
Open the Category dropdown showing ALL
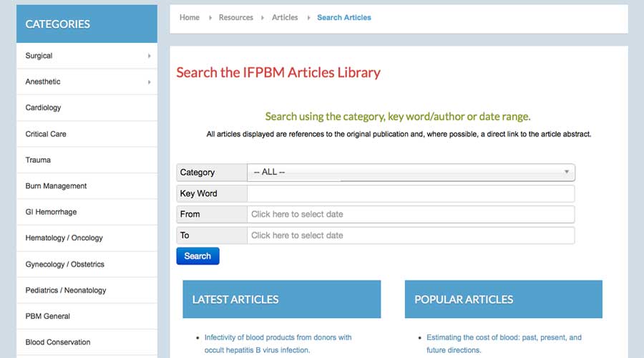[411, 173]
